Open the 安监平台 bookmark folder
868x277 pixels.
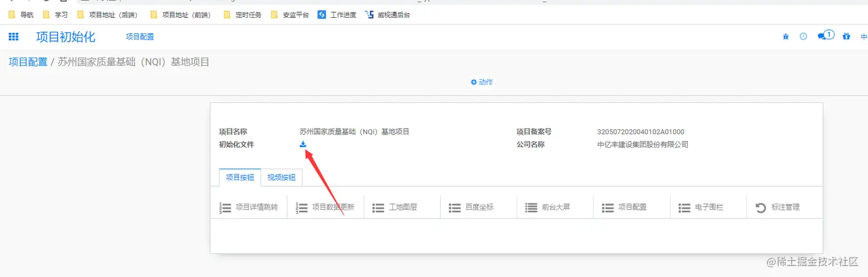290,15
